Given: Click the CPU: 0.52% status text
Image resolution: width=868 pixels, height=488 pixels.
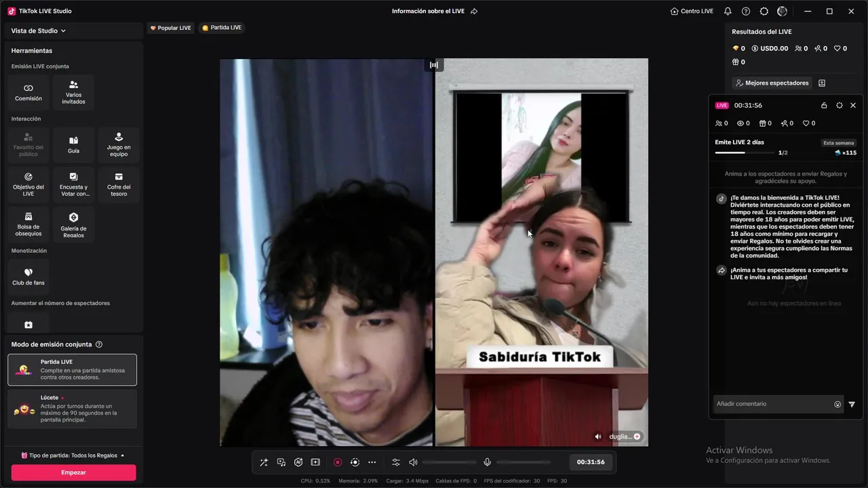Looking at the screenshot, I should 315,481.
